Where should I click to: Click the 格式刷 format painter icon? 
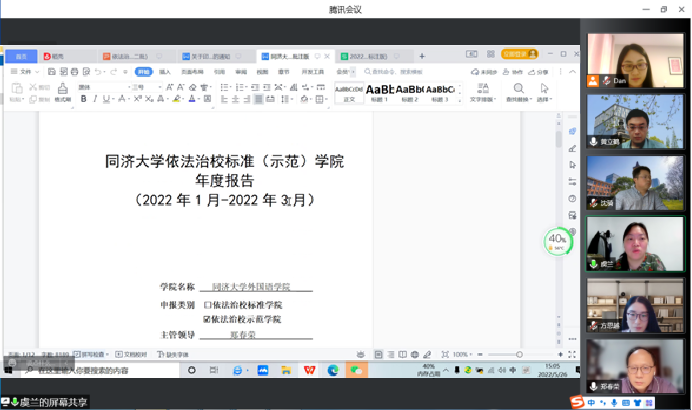62,93
